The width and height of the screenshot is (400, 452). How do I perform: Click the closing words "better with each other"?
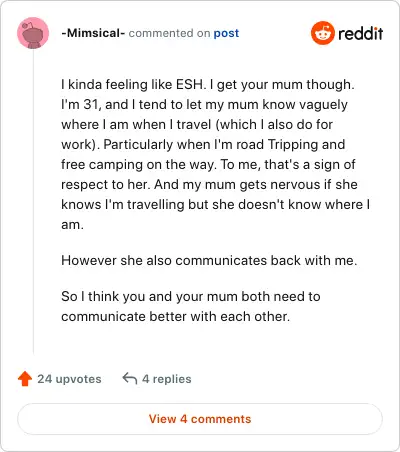tap(220, 316)
